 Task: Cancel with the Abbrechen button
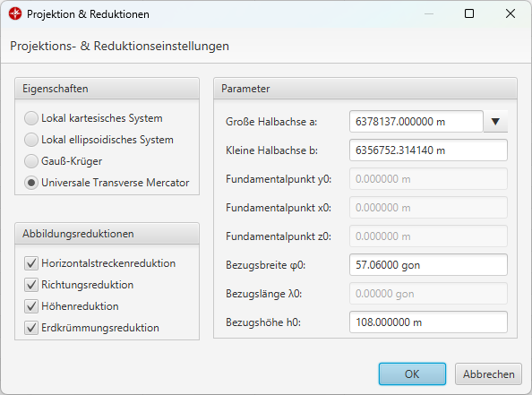[489, 374]
